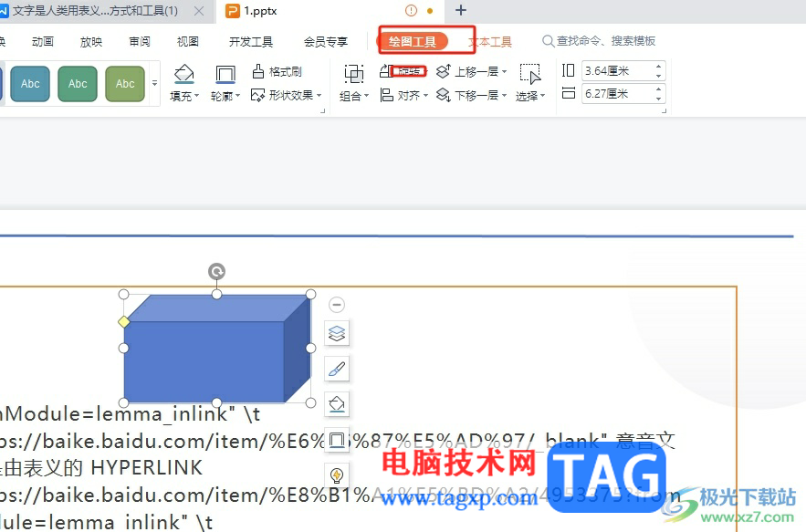
Task: Open a new document tab with plus
Action: 461,10
